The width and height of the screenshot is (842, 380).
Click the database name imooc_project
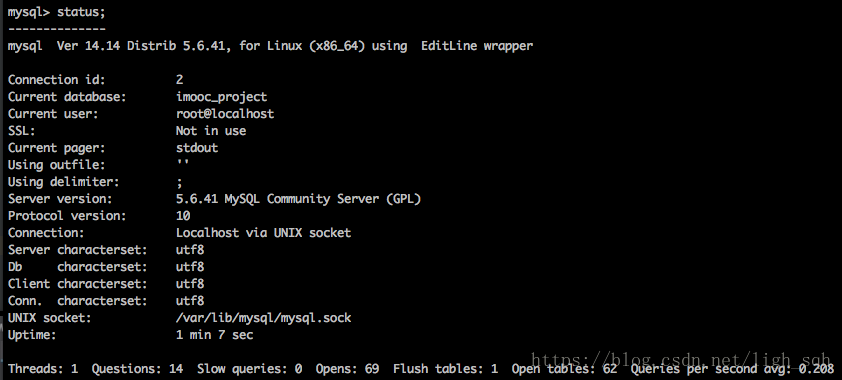[x=221, y=97]
